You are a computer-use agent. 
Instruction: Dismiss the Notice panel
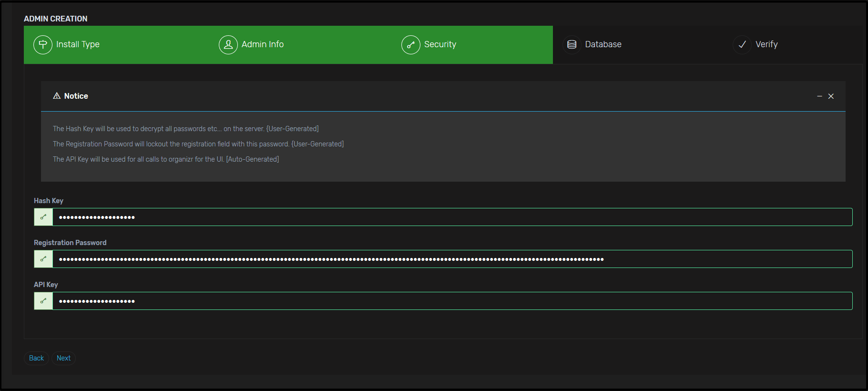pyautogui.click(x=831, y=96)
